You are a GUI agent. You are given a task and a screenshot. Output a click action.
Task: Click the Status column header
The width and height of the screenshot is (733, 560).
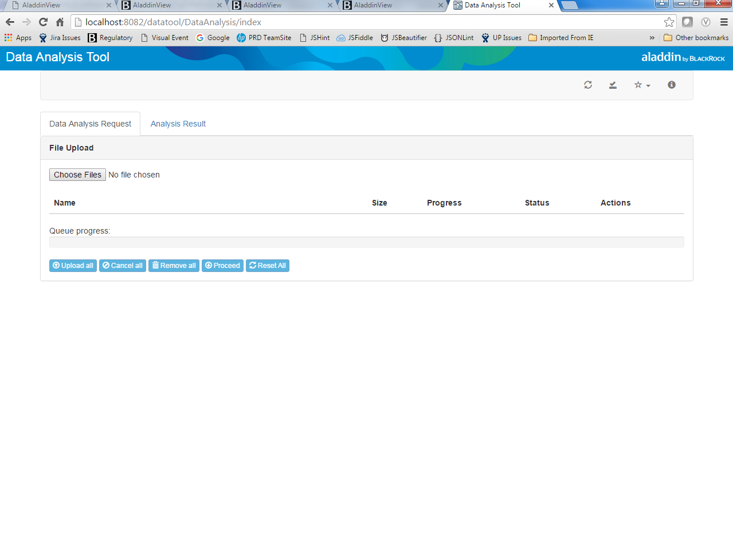point(537,203)
